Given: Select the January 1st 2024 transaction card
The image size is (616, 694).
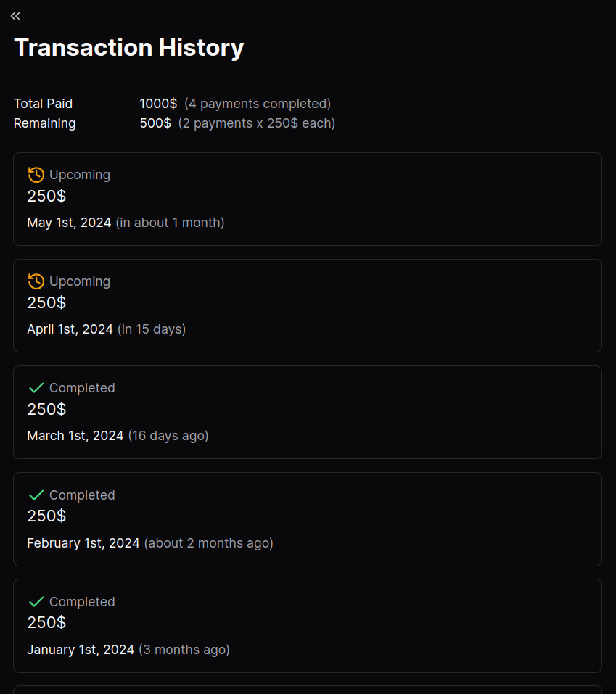Looking at the screenshot, I should 307,626.
